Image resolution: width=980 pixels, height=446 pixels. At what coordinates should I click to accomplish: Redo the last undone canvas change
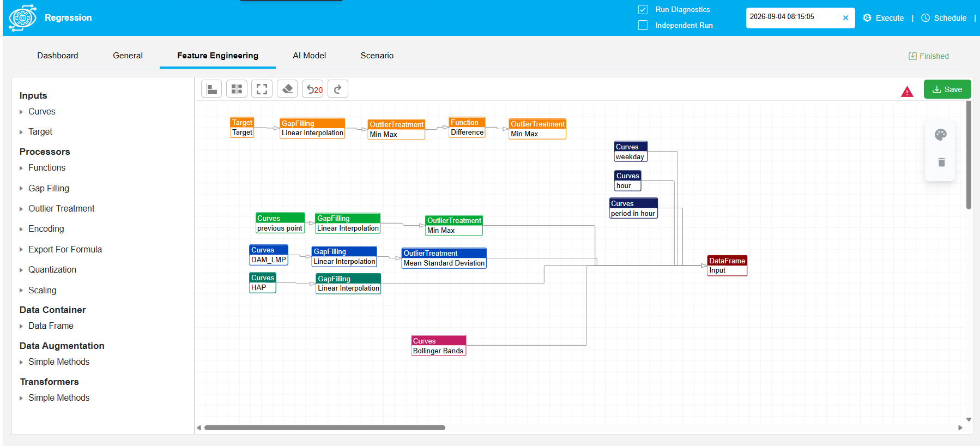click(338, 89)
